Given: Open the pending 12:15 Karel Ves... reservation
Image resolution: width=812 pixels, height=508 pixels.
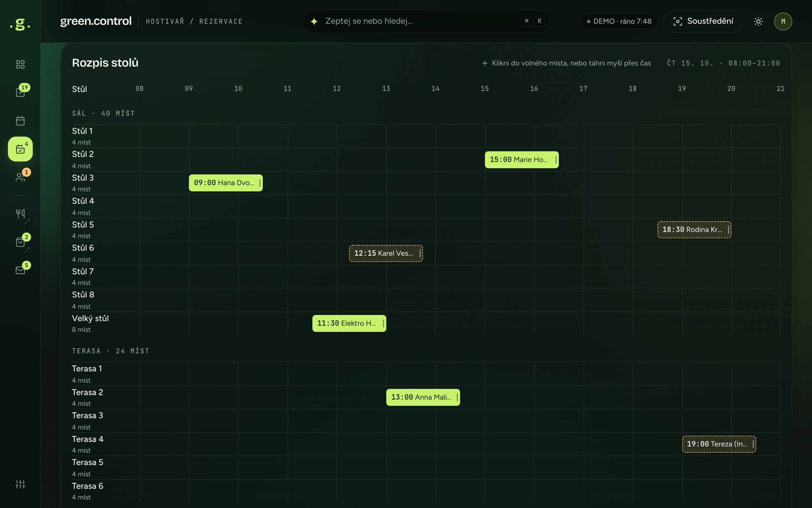Looking at the screenshot, I should [x=386, y=253].
